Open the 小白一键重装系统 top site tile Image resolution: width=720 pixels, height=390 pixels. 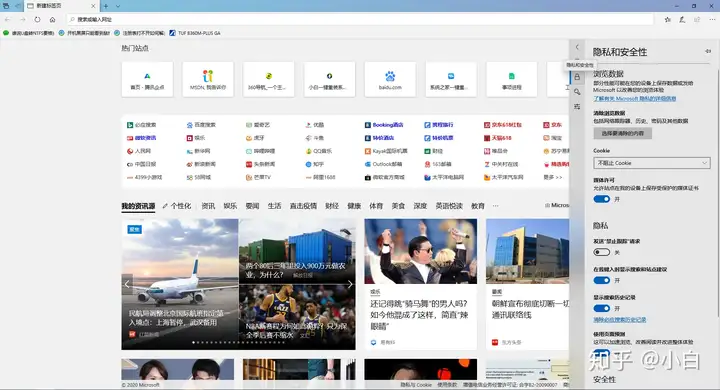pos(329,79)
